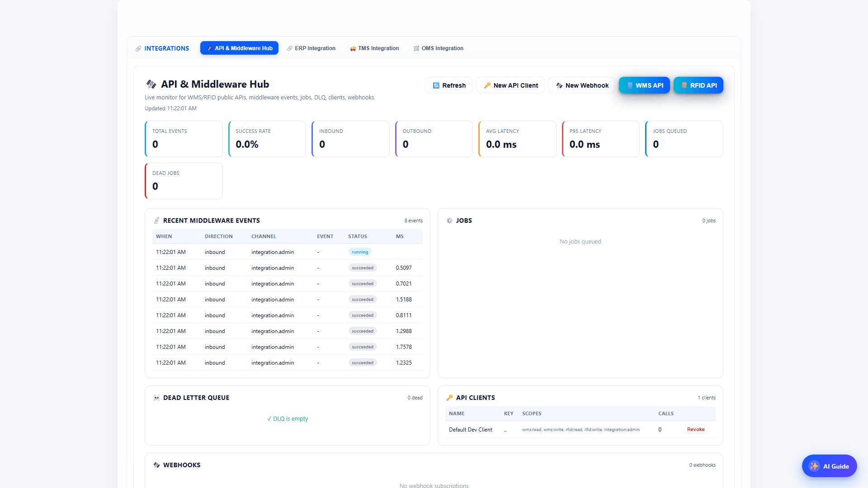
Task: Revoke the Default Dev Client
Action: [696, 430]
